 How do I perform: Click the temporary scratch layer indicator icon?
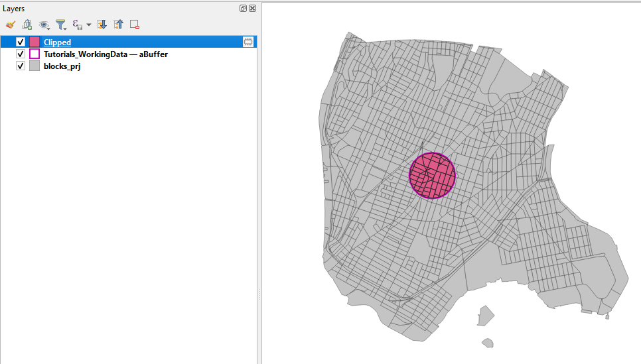click(x=248, y=42)
